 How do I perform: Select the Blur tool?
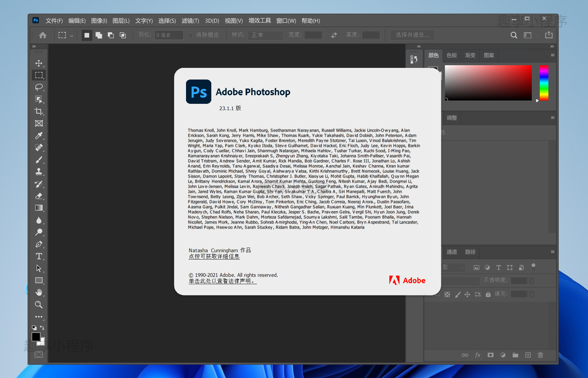pyautogui.click(x=39, y=220)
